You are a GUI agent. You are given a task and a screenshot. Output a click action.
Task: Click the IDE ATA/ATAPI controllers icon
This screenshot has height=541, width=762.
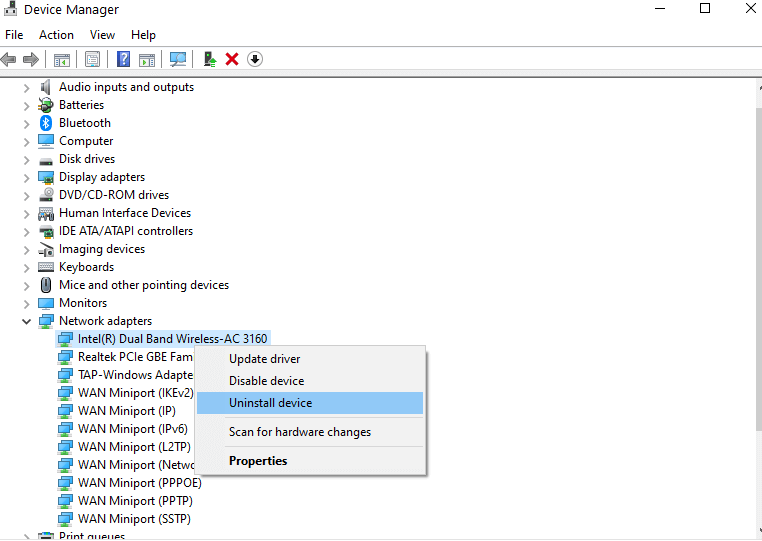coord(46,231)
